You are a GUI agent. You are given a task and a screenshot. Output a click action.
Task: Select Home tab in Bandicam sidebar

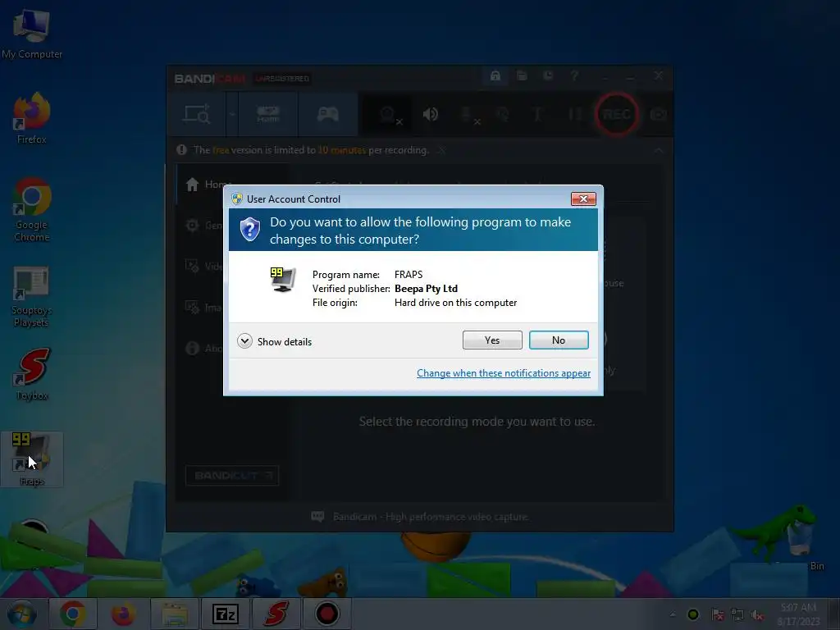click(208, 185)
